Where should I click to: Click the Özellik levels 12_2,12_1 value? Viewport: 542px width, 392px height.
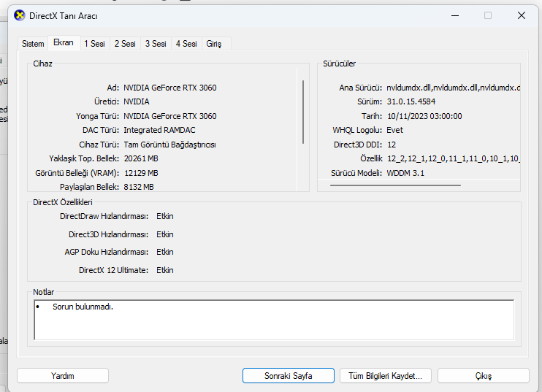[454, 158]
